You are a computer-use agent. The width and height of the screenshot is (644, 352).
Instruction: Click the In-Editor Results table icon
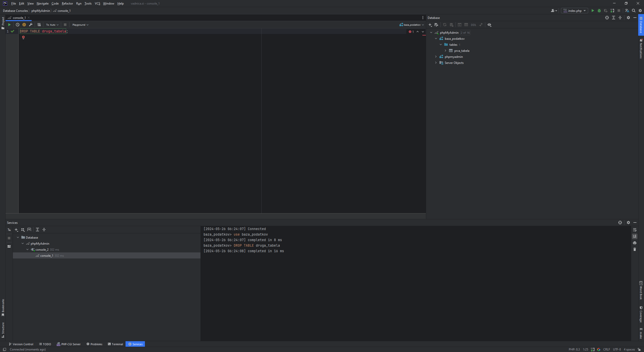(39, 25)
